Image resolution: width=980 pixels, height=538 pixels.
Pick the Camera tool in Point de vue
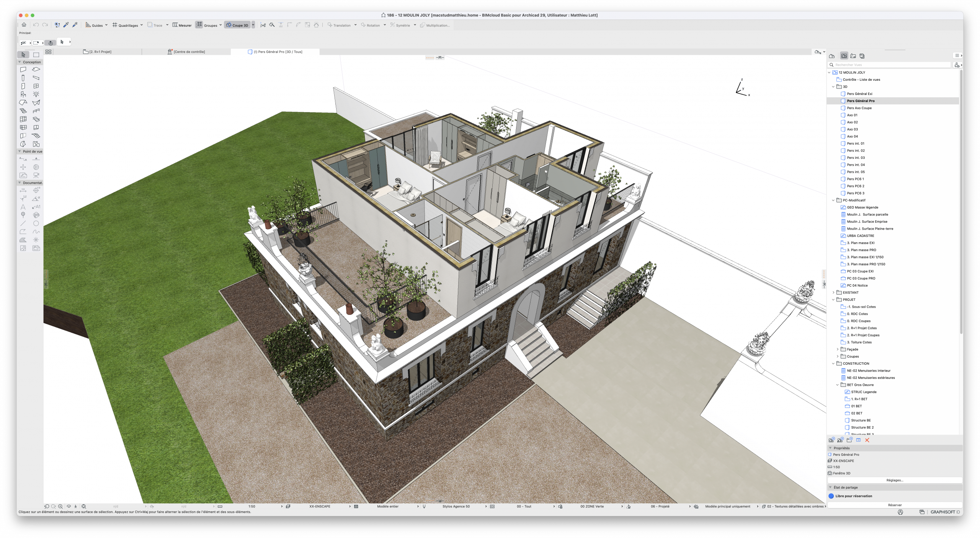coord(36,175)
